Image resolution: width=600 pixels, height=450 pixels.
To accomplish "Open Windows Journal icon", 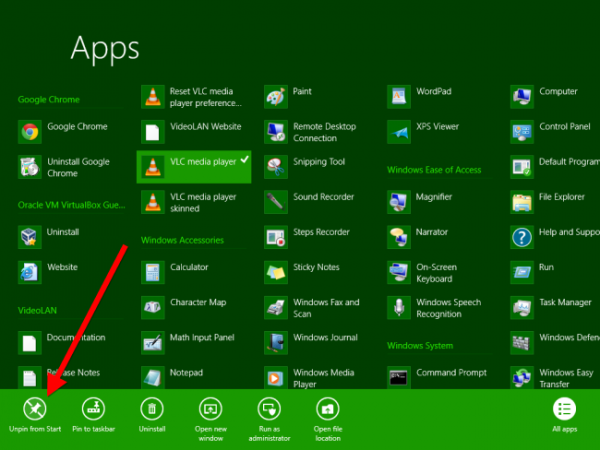I will tap(276, 343).
